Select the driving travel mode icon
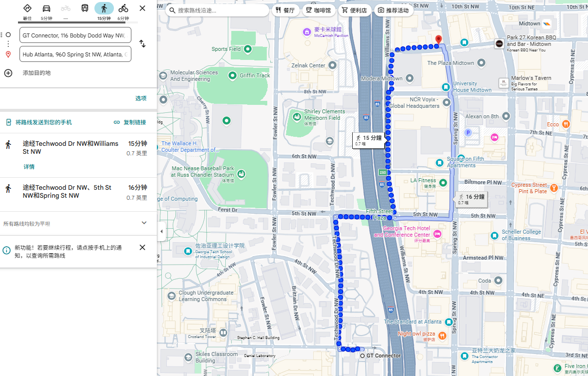The width and height of the screenshot is (588, 376). click(46, 8)
